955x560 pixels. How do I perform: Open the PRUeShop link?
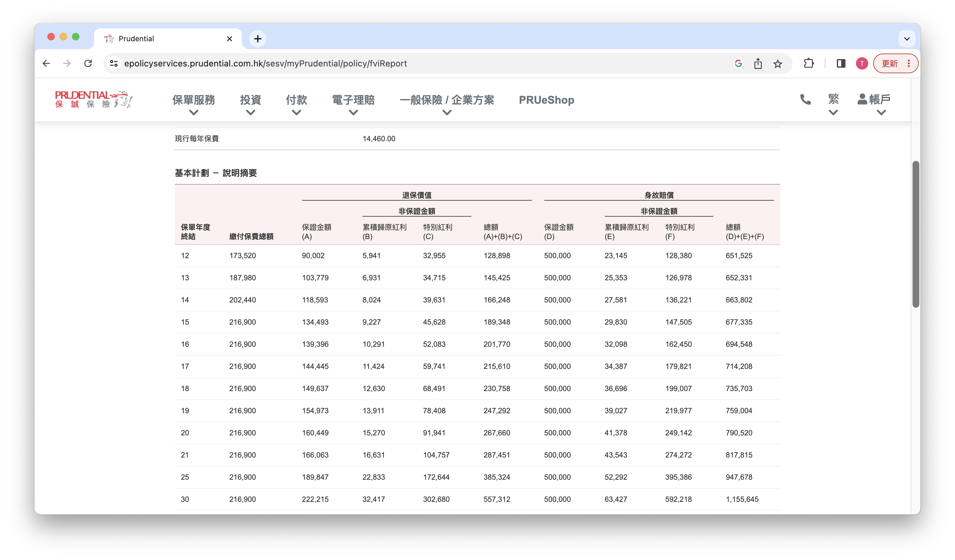(x=546, y=100)
